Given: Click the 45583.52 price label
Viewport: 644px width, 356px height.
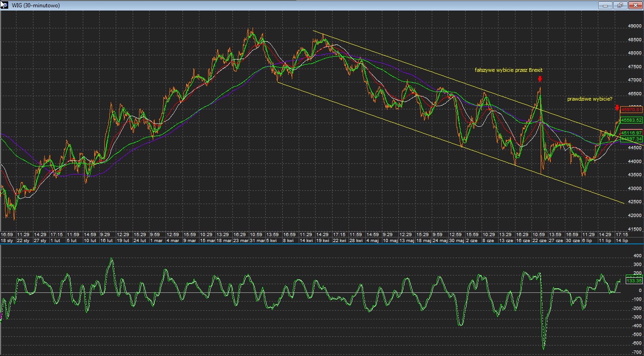Looking at the screenshot, I should tap(632, 120).
